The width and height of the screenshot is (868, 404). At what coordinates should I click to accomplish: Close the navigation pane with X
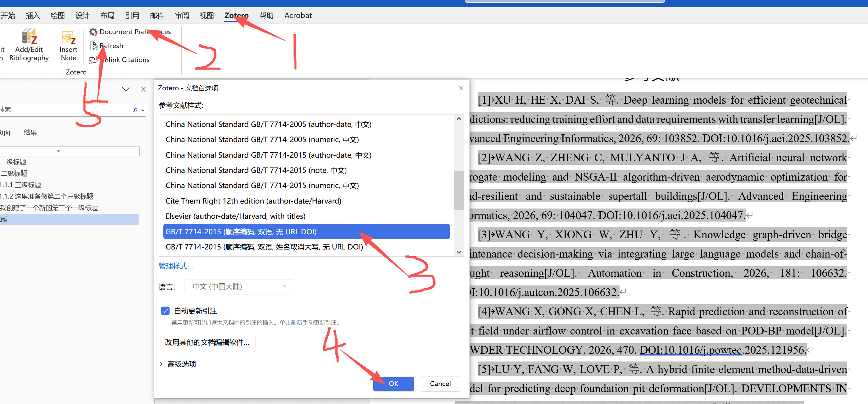[143, 89]
